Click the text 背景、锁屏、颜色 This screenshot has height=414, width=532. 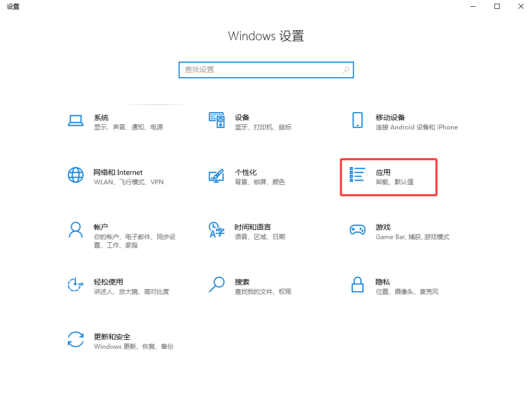coord(260,182)
